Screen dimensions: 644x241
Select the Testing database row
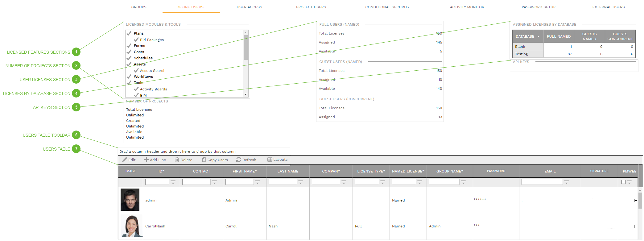528,54
